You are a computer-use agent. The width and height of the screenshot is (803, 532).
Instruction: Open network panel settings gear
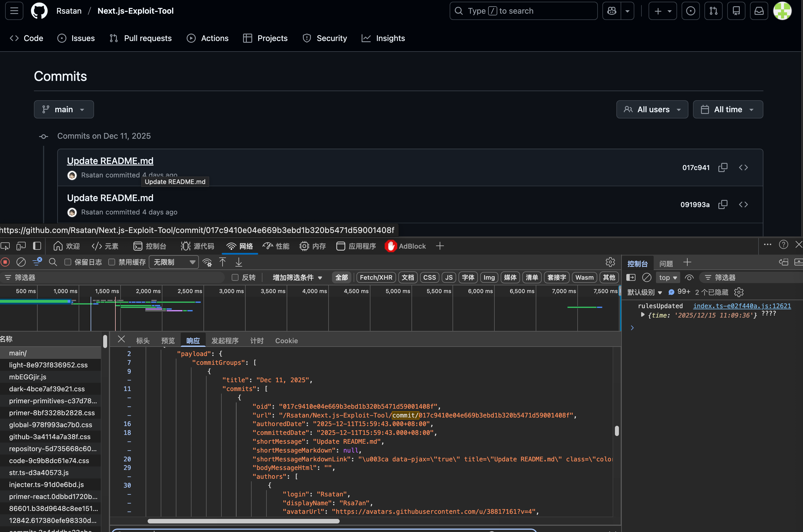[610, 262]
